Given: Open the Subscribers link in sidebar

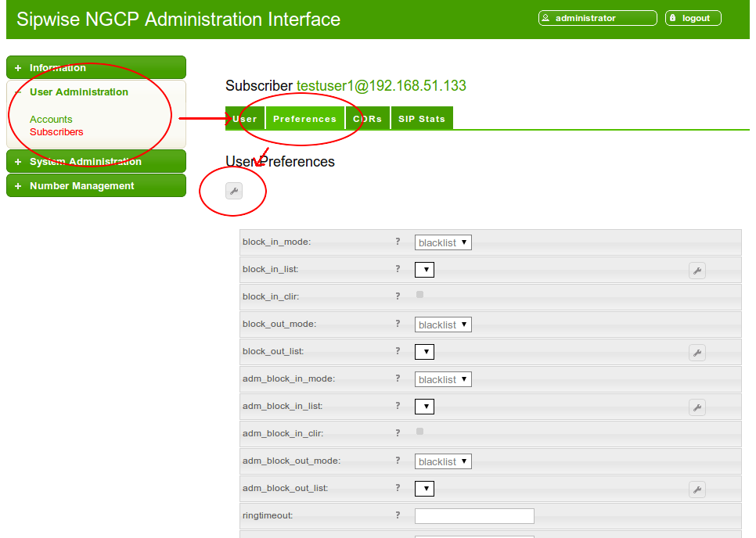Looking at the screenshot, I should [x=56, y=132].
